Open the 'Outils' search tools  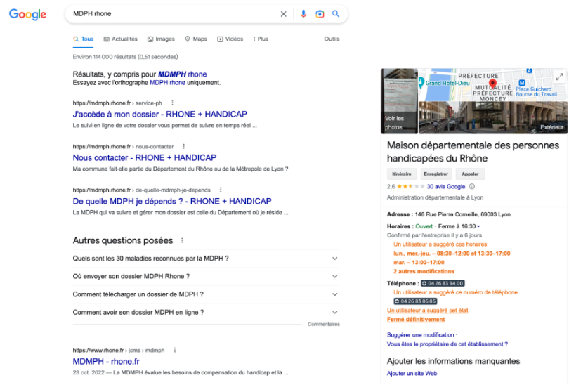[x=332, y=39]
